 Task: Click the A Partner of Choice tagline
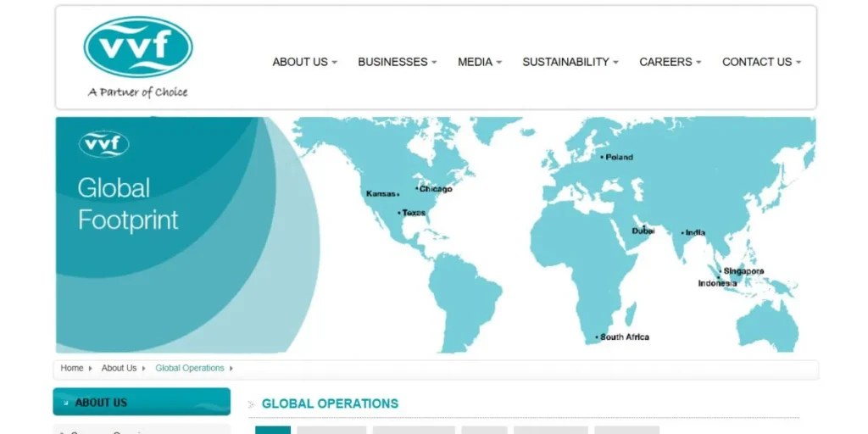[x=138, y=92]
